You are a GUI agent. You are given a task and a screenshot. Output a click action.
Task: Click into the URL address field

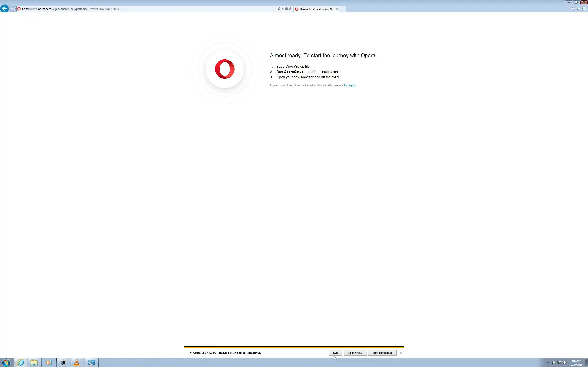point(146,9)
